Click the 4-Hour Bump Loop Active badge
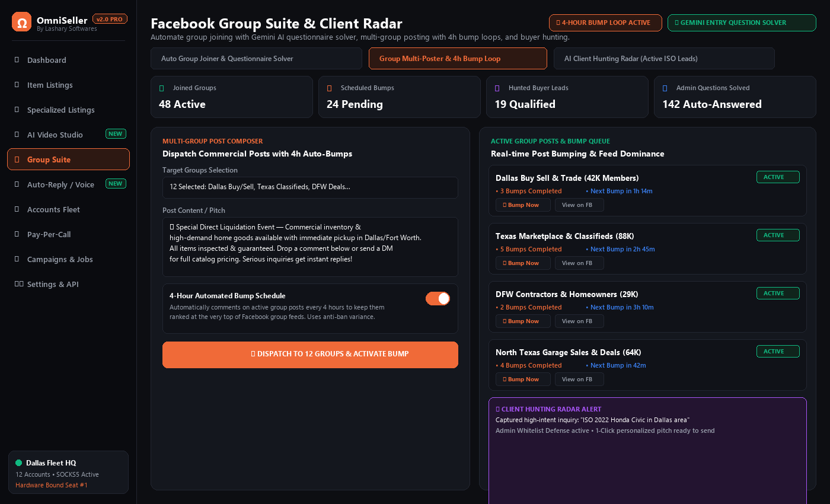This screenshot has height=504, width=830. click(x=605, y=23)
